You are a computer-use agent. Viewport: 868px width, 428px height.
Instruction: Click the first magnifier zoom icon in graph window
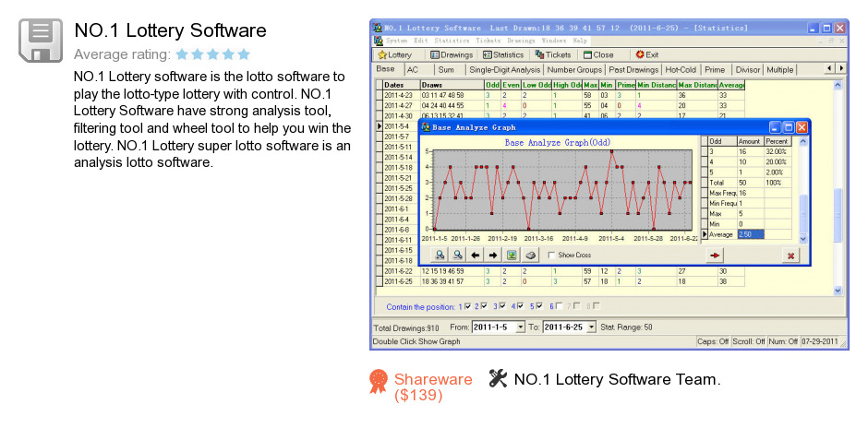tap(440, 255)
